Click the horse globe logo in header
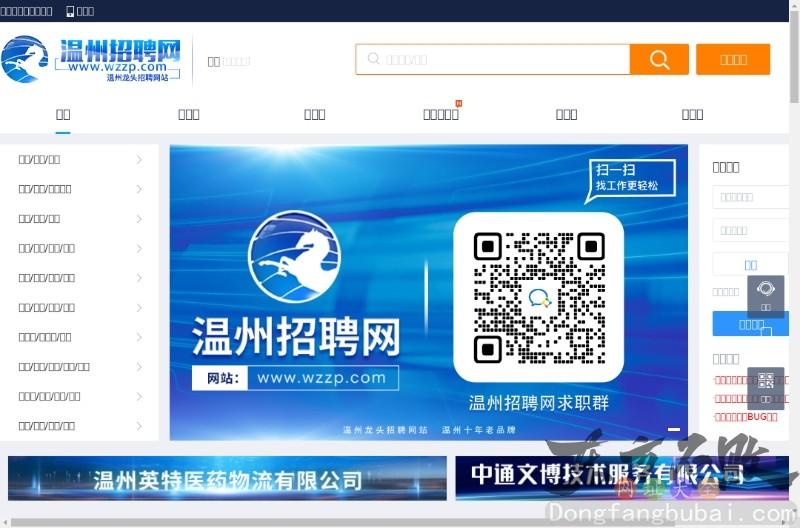Screen dimensions: 800x528 point(24,59)
